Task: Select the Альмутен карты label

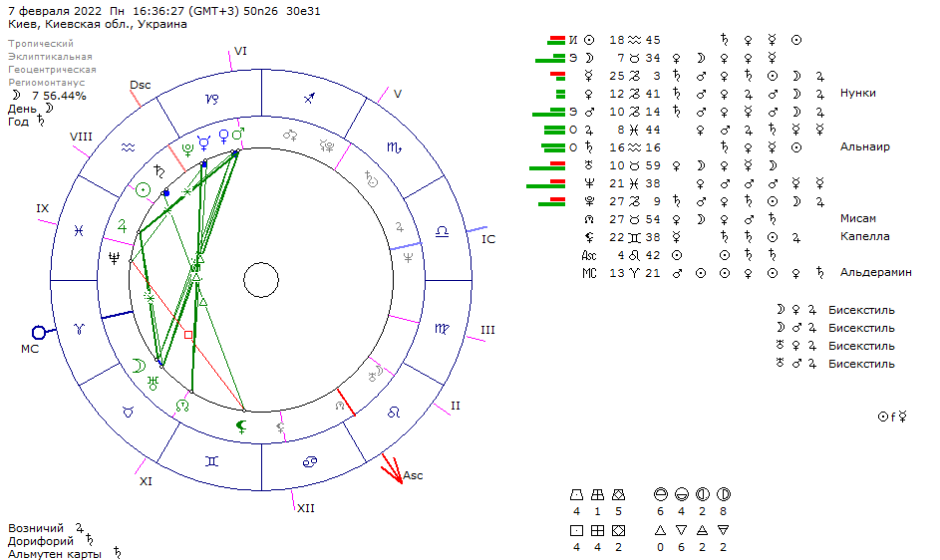Action: pos(55,555)
